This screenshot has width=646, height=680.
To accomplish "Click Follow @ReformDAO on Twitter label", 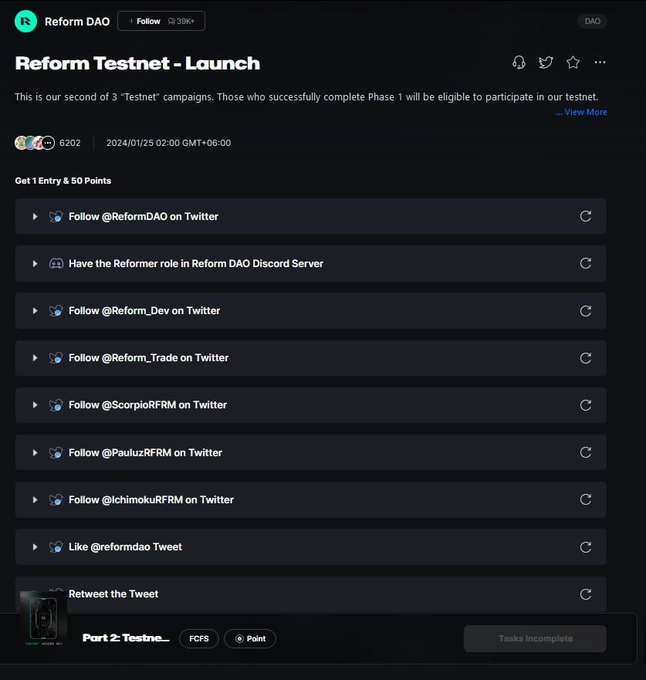I will [144, 216].
